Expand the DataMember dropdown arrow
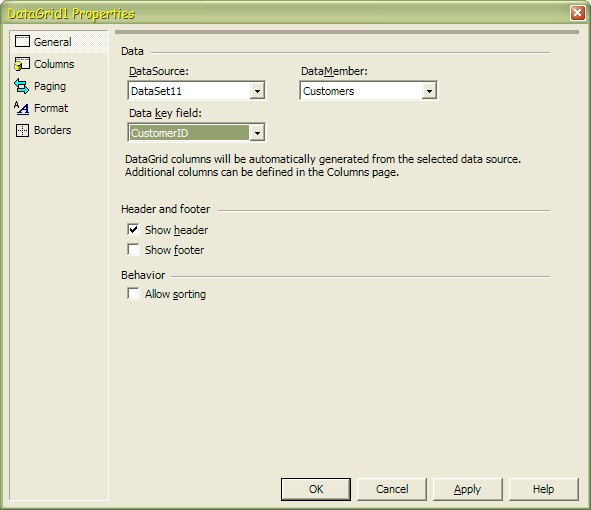 pos(429,91)
